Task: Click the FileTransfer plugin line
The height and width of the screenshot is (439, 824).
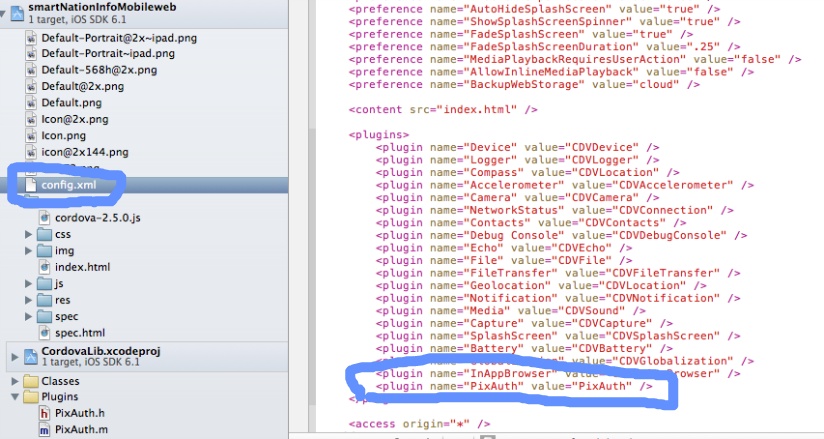Action: pyautogui.click(x=558, y=273)
